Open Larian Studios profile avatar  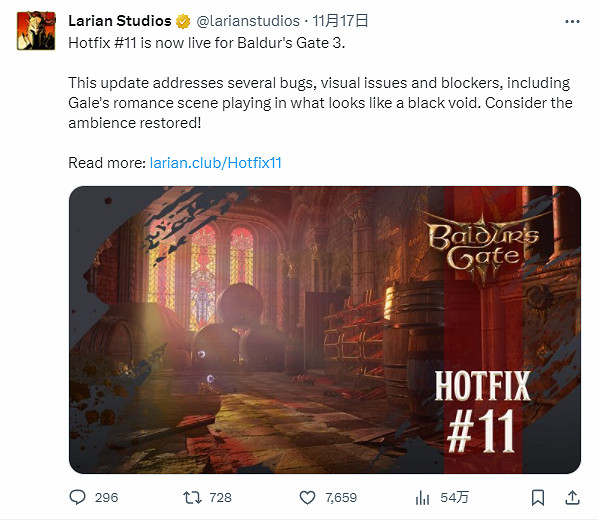click(x=36, y=31)
